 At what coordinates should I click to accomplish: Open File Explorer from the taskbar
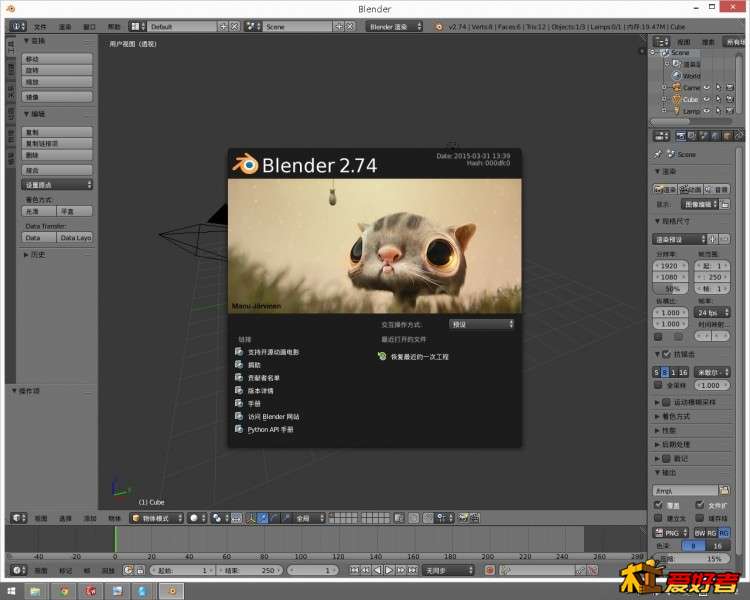[35, 591]
